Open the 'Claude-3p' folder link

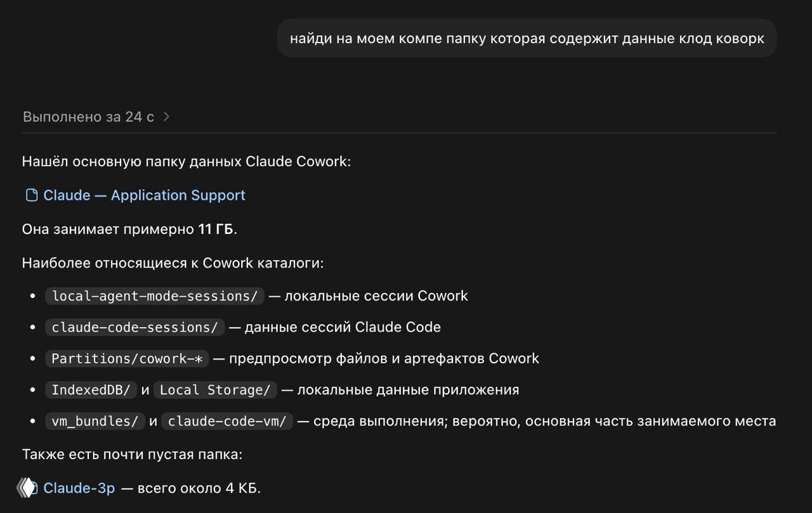[x=79, y=488]
